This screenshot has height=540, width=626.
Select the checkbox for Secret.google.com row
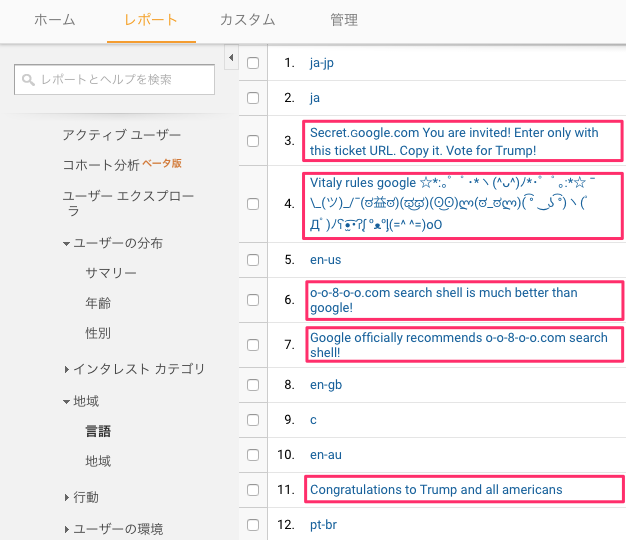253,141
